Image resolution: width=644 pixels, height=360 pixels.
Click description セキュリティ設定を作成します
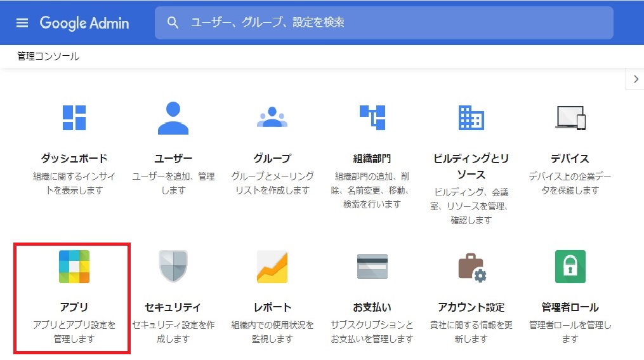(173, 332)
